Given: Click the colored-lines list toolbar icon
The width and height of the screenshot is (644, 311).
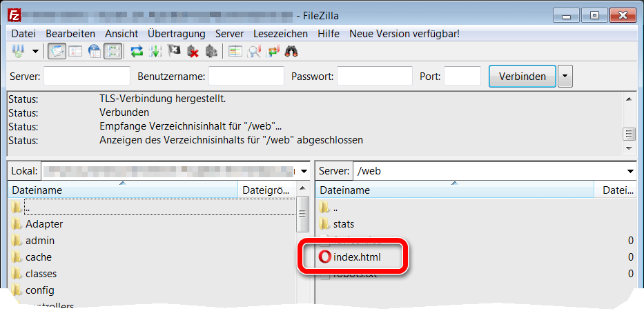Looking at the screenshot, I should coord(235,52).
